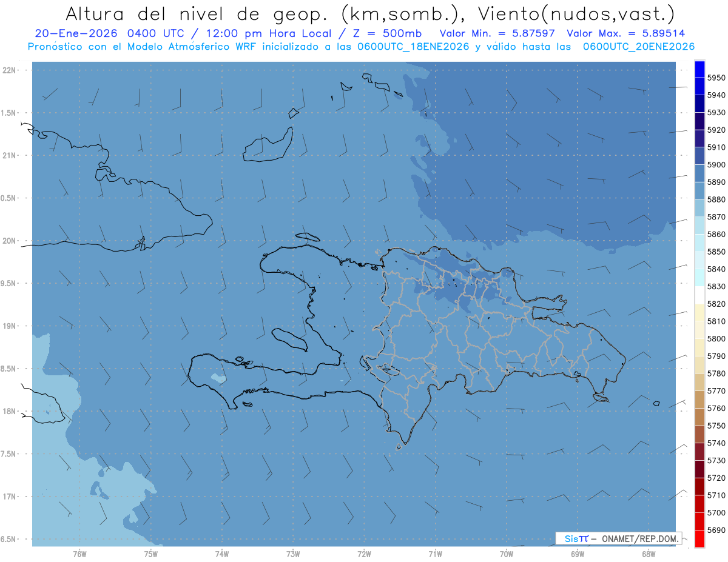Pick the tan segment between 5760 and 5770

[x=699, y=400]
